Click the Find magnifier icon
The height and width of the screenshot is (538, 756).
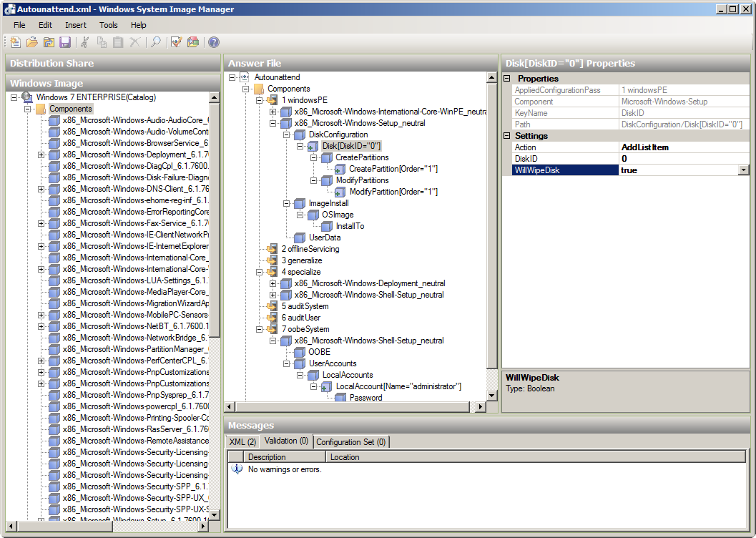click(156, 42)
